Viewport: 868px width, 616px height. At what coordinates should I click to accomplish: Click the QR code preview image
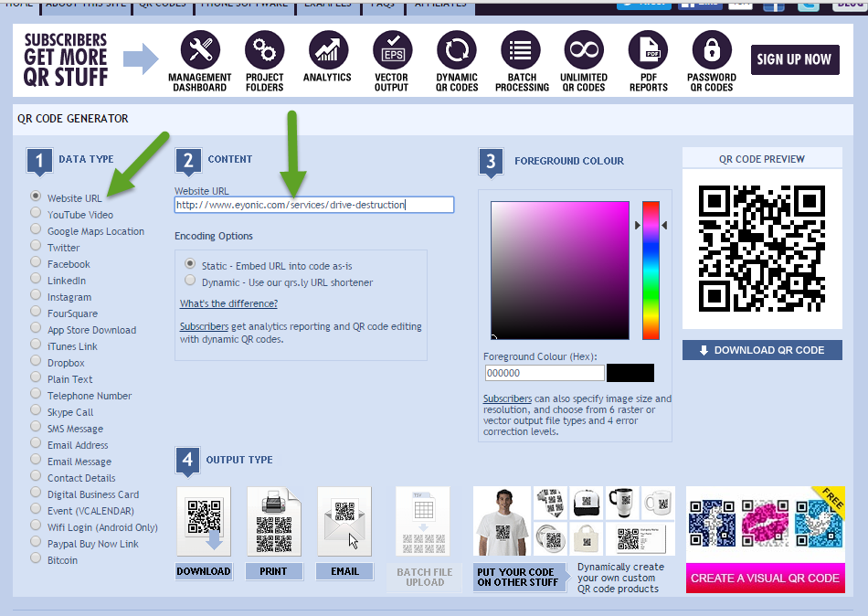pyautogui.click(x=762, y=249)
